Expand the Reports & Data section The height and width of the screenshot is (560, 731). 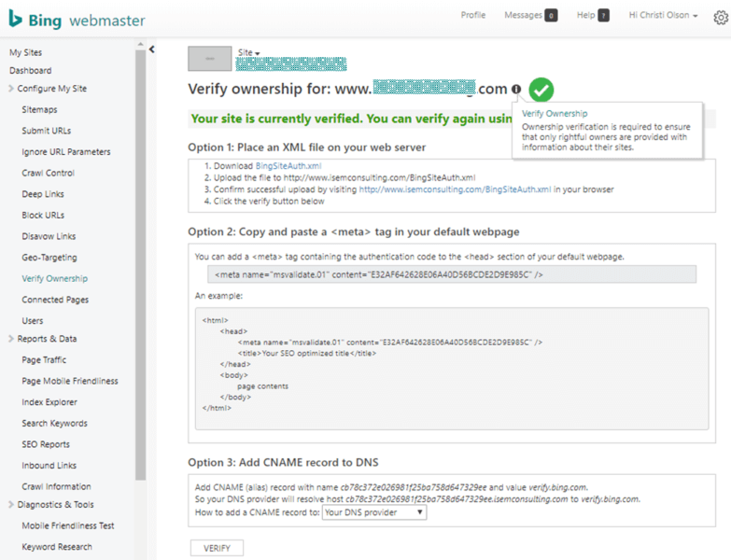tap(42, 339)
